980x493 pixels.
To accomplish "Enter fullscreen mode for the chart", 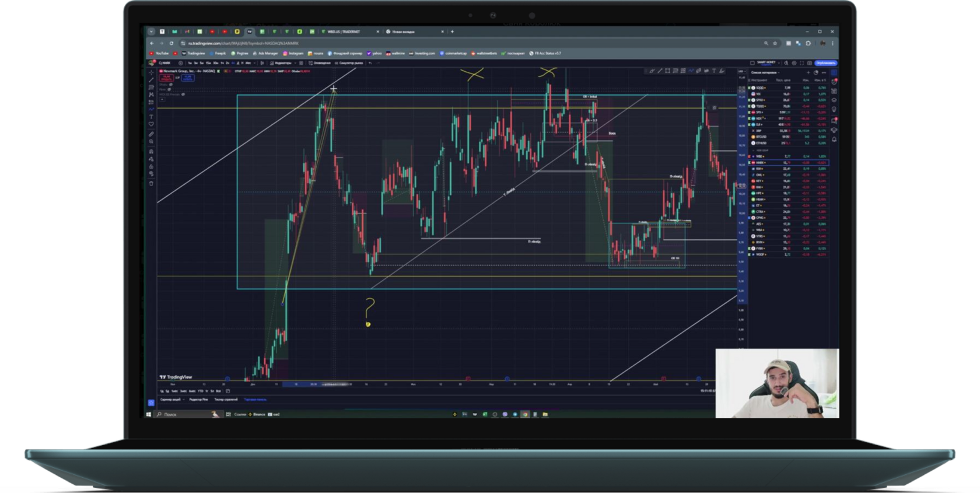I will [x=801, y=63].
